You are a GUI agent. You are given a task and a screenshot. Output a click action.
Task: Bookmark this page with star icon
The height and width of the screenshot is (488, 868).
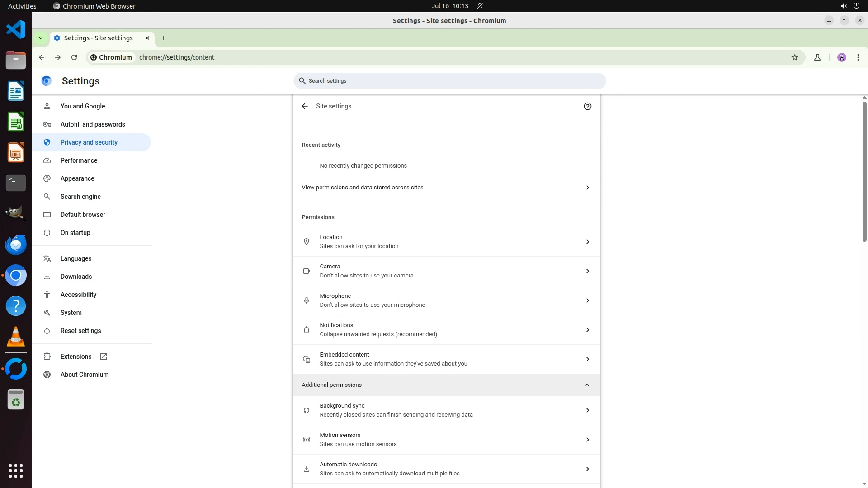coord(794,57)
